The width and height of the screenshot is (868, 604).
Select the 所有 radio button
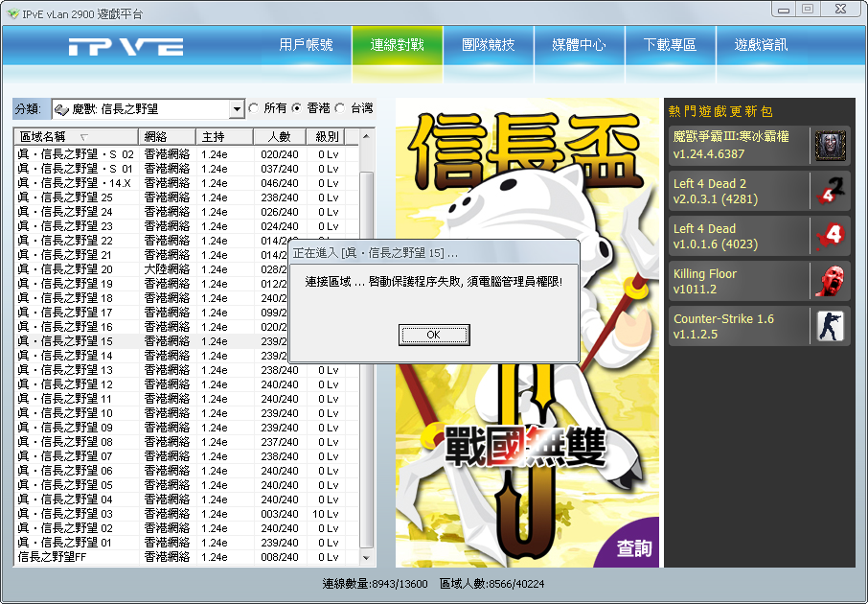[254, 108]
